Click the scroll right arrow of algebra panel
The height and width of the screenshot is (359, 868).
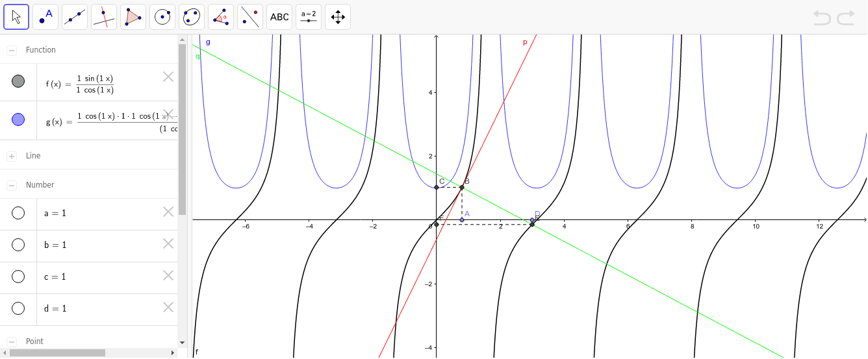point(173,353)
